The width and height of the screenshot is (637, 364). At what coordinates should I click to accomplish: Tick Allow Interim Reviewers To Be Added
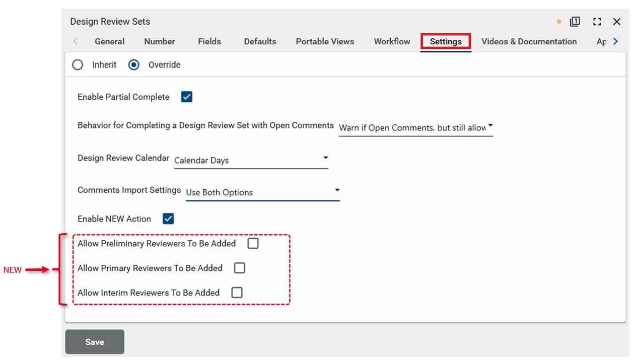[237, 293]
